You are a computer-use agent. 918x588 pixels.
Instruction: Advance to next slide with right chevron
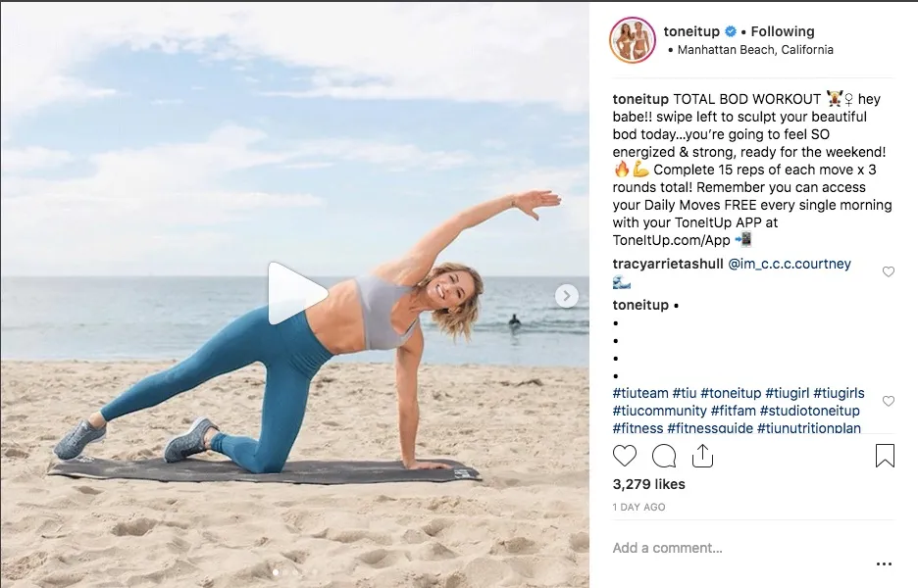(x=565, y=294)
